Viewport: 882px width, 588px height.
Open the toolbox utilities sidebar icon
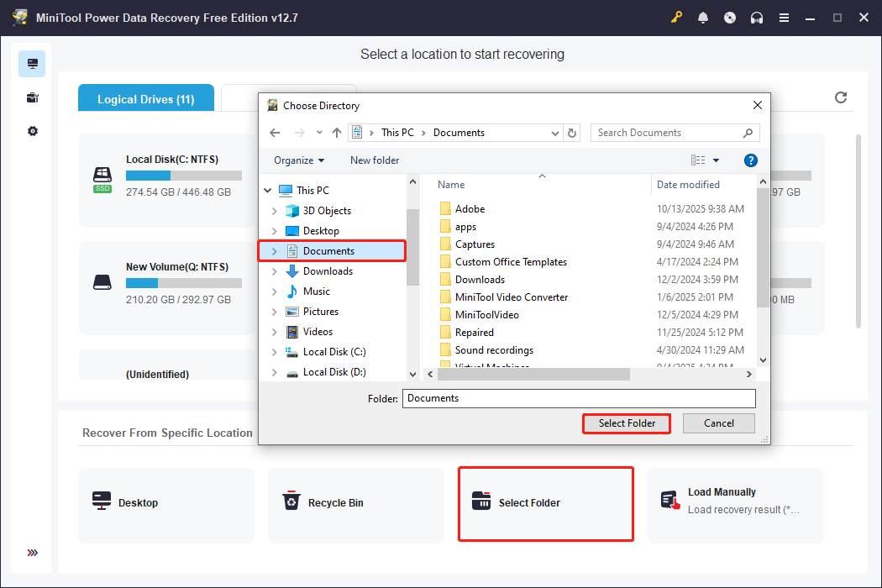(32, 98)
